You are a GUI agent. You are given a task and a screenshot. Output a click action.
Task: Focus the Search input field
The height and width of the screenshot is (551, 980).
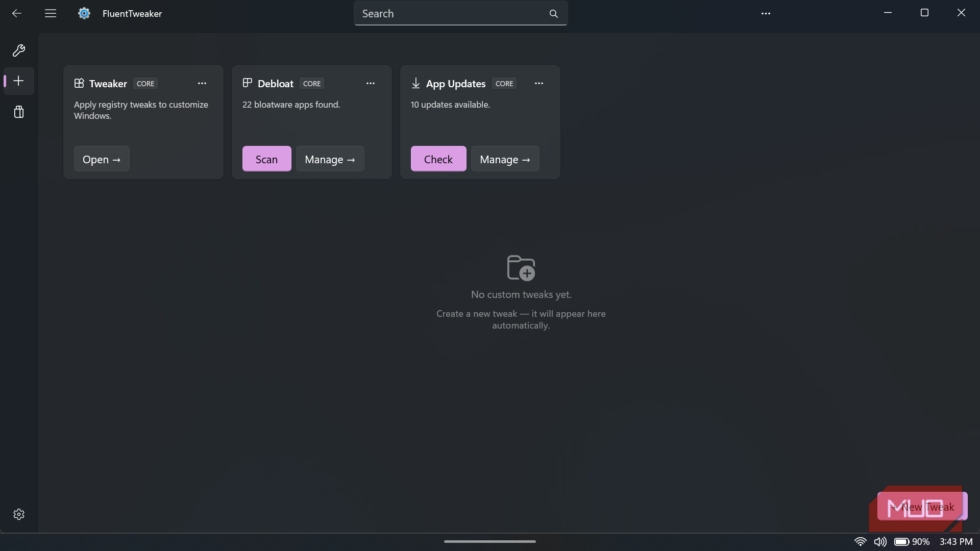[460, 14]
